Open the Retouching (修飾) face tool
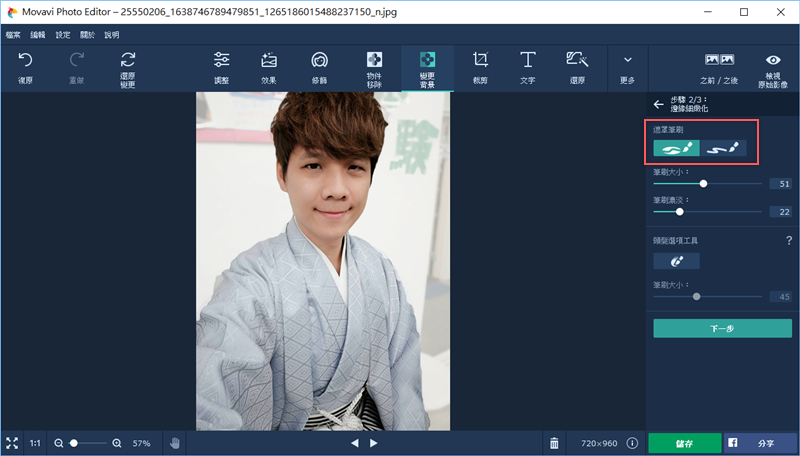 (x=319, y=60)
